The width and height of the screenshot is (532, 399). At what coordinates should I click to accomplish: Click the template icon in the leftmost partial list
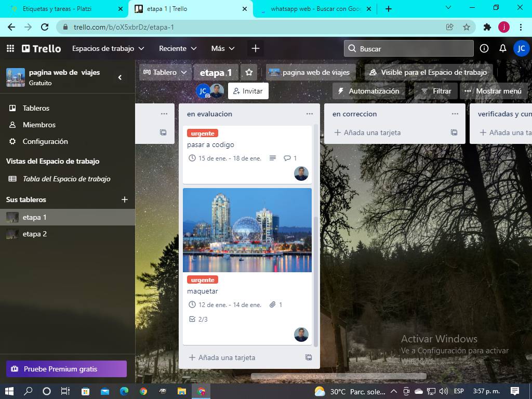click(163, 132)
